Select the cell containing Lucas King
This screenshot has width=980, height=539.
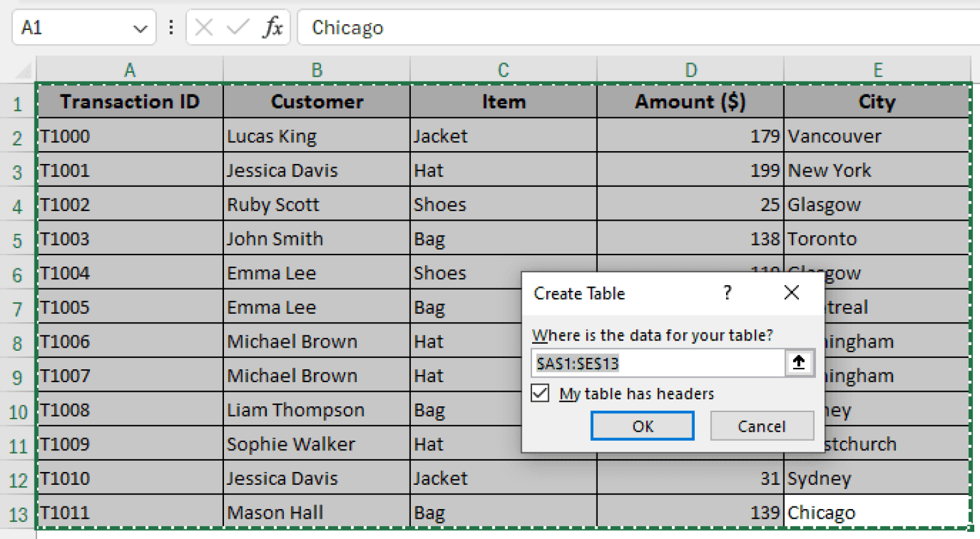(x=316, y=136)
